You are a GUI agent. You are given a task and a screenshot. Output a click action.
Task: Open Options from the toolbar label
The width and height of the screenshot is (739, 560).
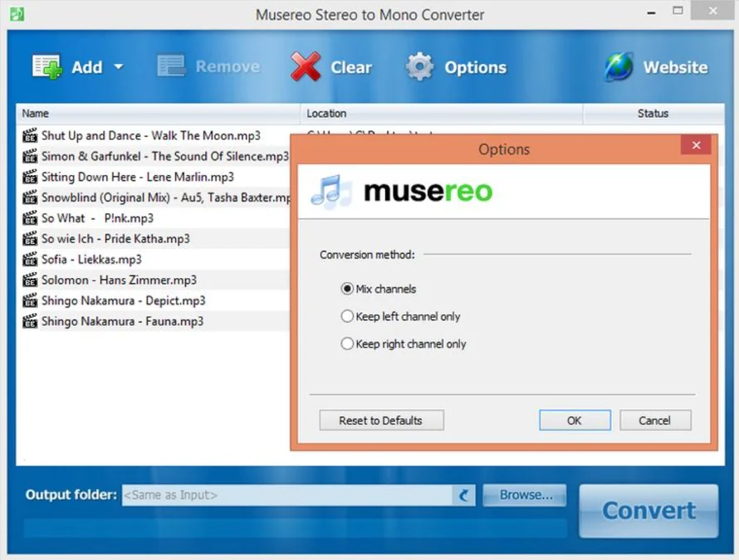coord(476,67)
